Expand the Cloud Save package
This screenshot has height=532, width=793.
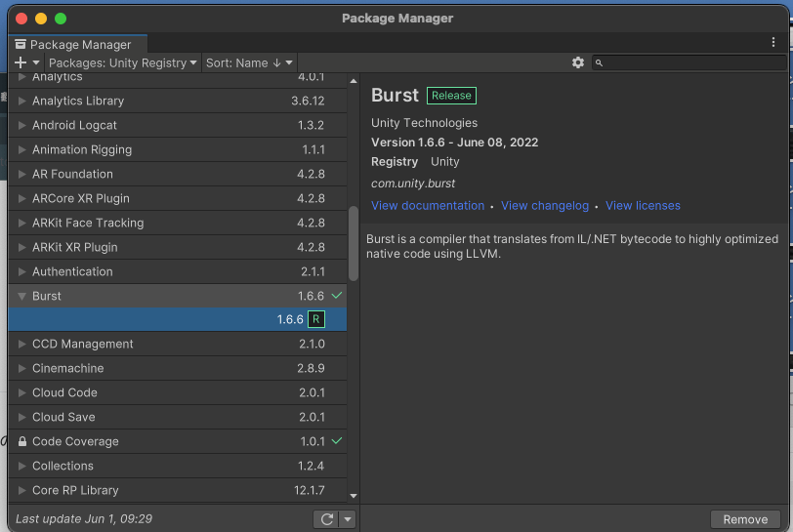[x=21, y=417]
